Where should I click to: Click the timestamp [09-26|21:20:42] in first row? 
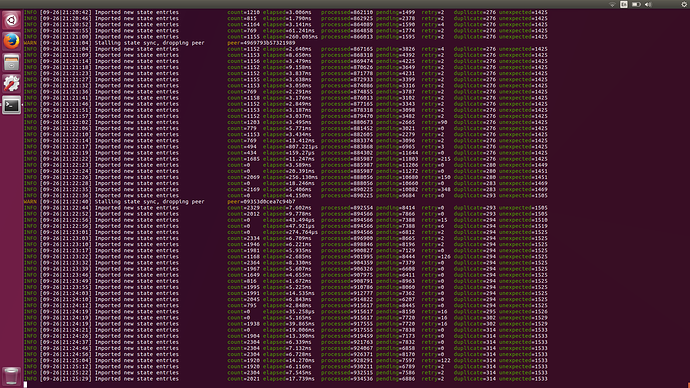coord(66,13)
